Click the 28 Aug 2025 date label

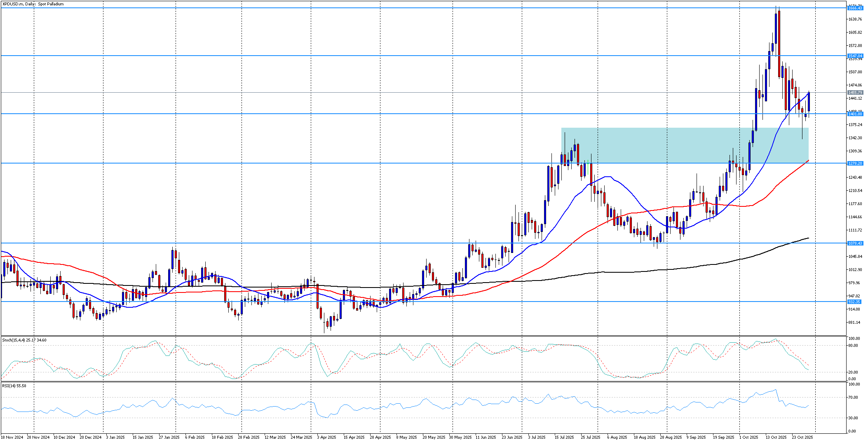(671, 437)
